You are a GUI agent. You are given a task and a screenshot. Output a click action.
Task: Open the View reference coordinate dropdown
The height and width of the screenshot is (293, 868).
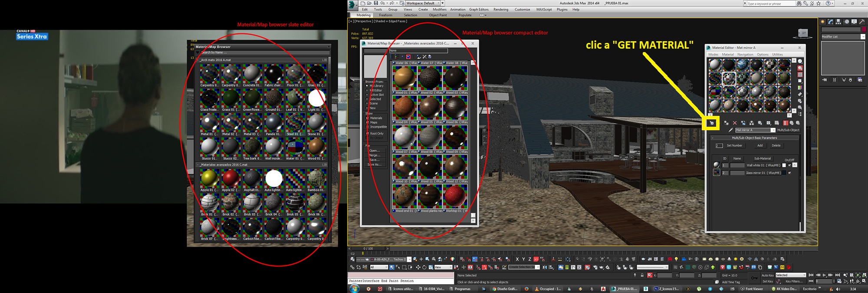pyautogui.click(x=444, y=267)
